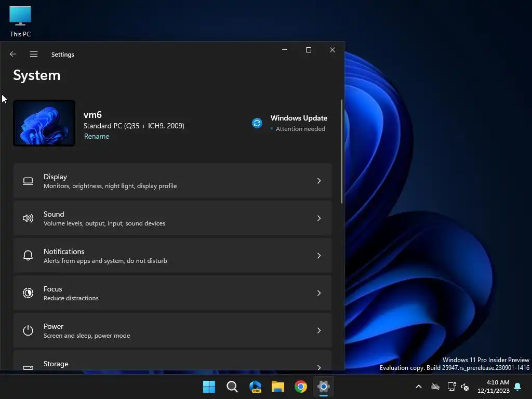This screenshot has height=399, width=532.
Task: Click 'Reduce distractions' description text
Action: pyautogui.click(x=71, y=298)
